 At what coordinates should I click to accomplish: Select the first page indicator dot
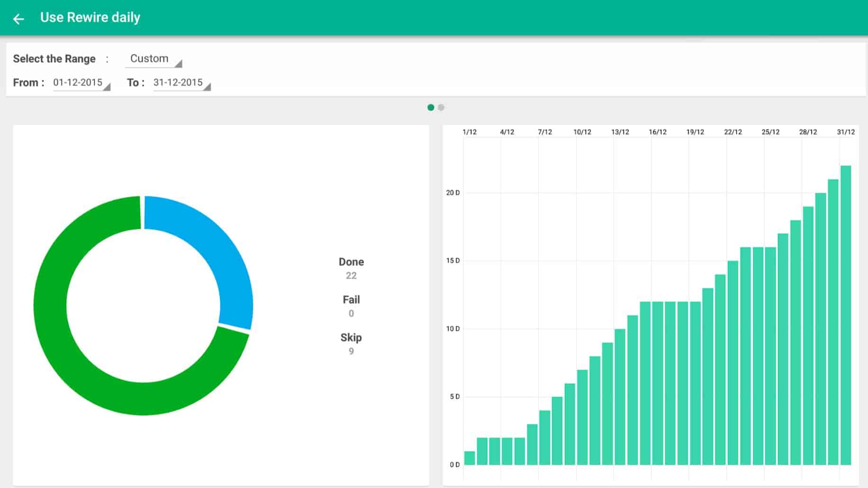[431, 107]
